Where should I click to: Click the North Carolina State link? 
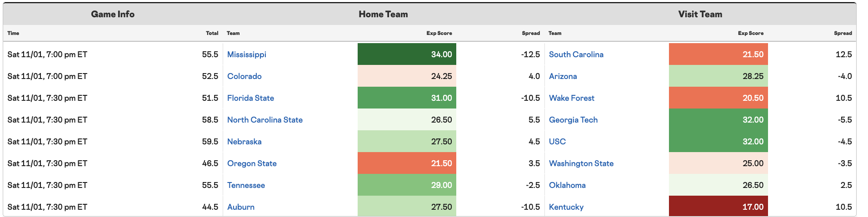(x=265, y=120)
